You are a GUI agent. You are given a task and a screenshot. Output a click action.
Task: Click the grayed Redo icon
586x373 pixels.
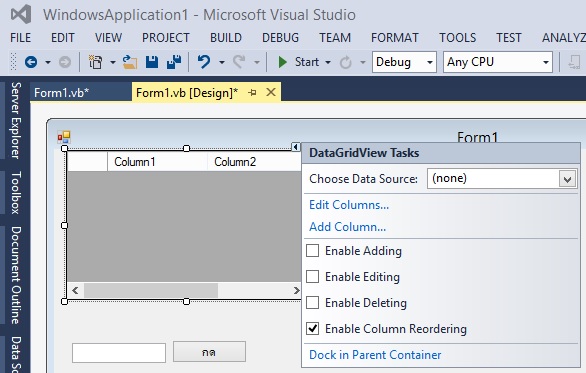239,62
